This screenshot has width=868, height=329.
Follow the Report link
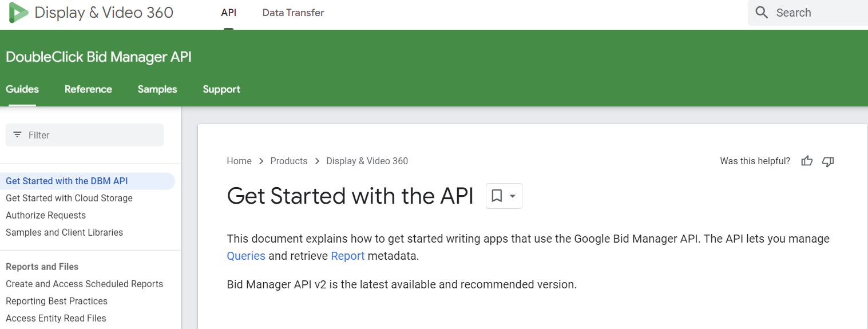click(348, 256)
